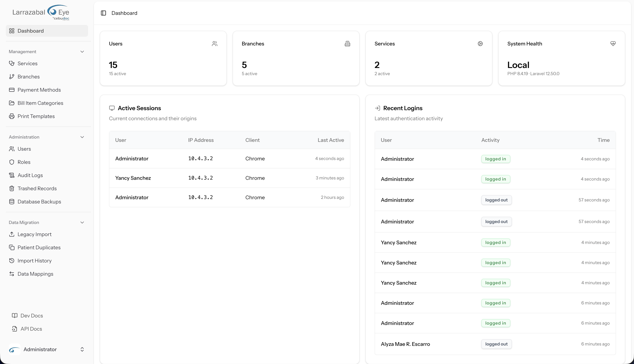Click the Legacy Import upload icon
This screenshot has width=634, height=364.
(x=12, y=234)
